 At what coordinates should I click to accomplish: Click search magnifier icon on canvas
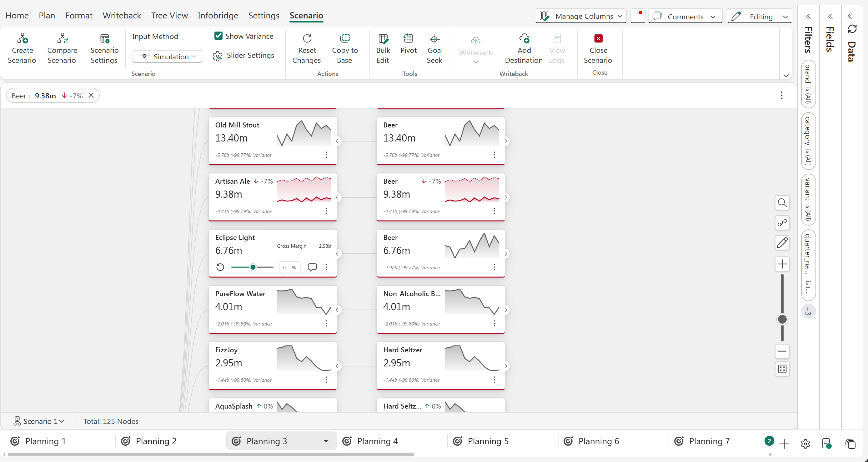tap(782, 203)
